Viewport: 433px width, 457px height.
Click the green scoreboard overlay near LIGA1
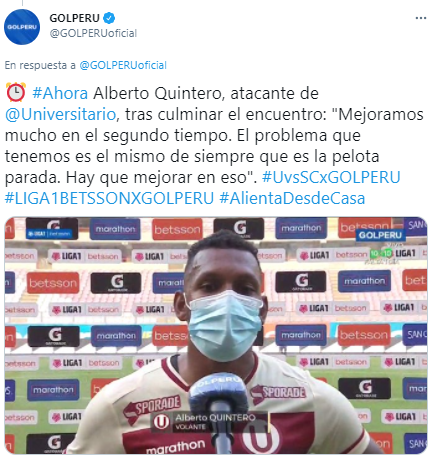[381, 254]
